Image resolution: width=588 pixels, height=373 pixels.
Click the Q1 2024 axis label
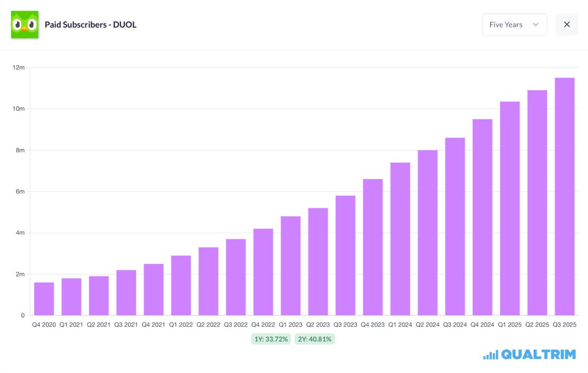pos(400,324)
